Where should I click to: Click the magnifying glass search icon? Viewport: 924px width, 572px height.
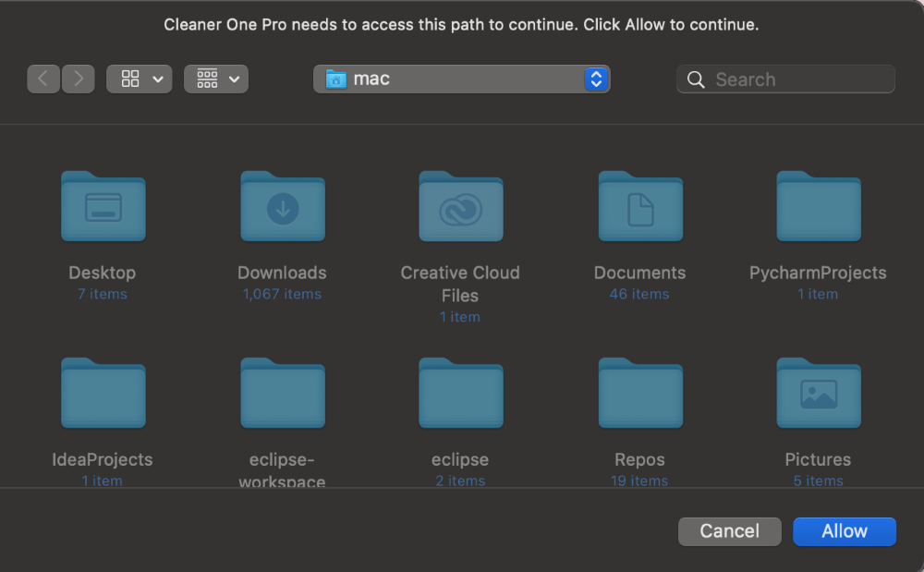pyautogui.click(x=696, y=79)
